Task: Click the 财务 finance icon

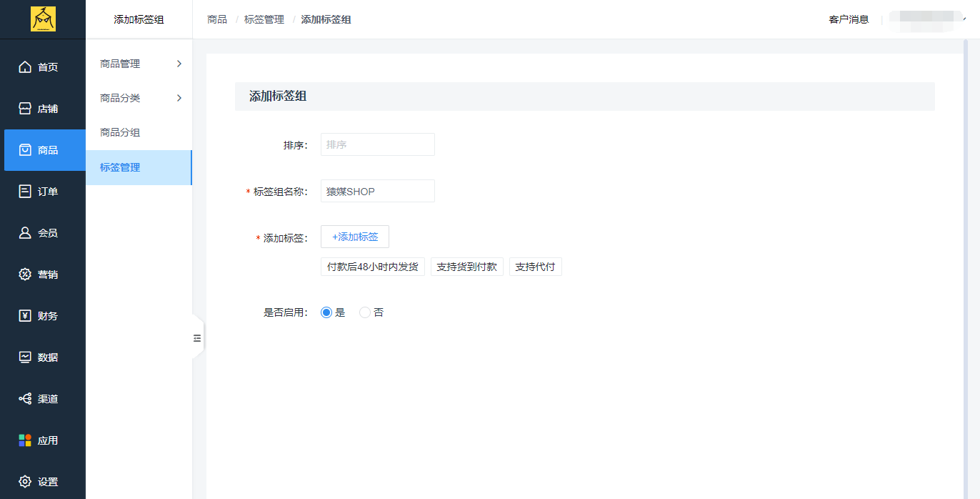Action: click(43, 315)
